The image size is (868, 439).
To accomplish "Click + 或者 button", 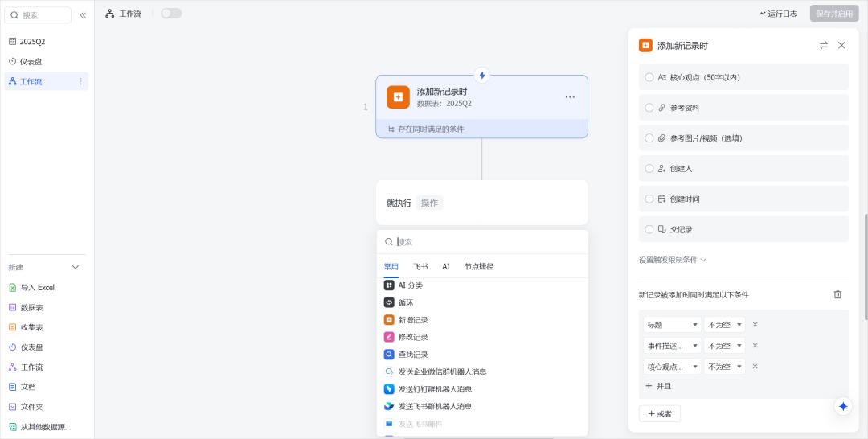I will point(660,413).
